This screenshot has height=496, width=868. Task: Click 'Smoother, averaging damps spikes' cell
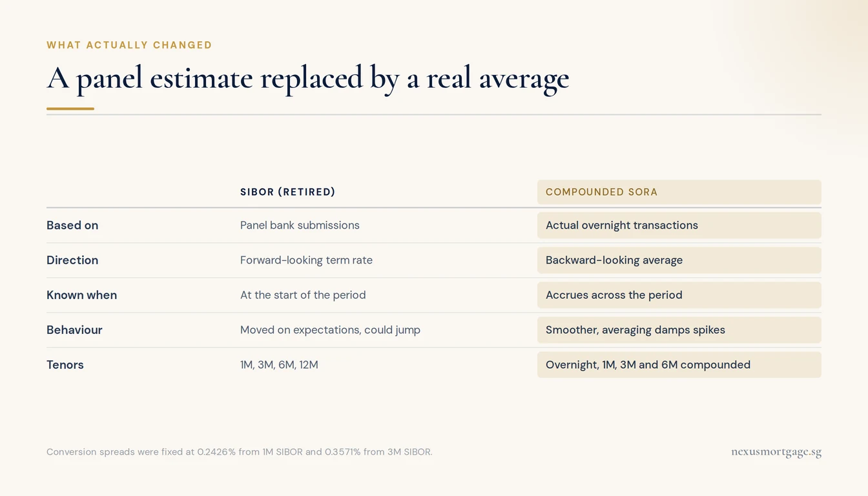coord(679,330)
